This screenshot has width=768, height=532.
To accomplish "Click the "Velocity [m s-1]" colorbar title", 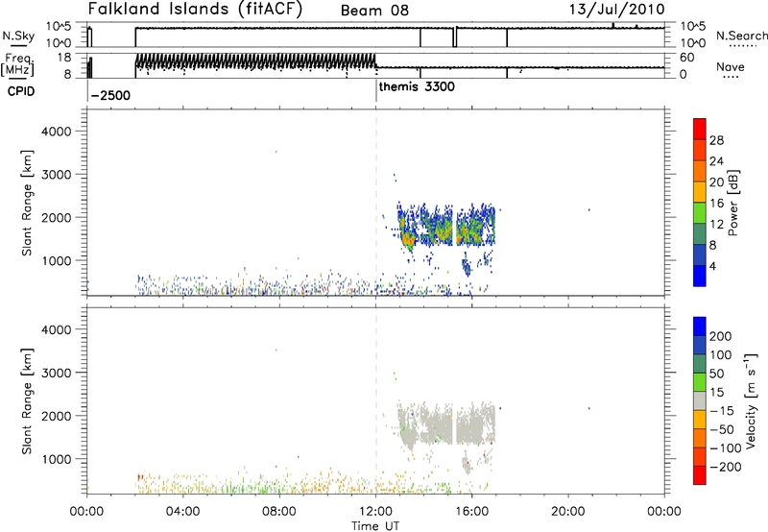I will pyautogui.click(x=751, y=400).
